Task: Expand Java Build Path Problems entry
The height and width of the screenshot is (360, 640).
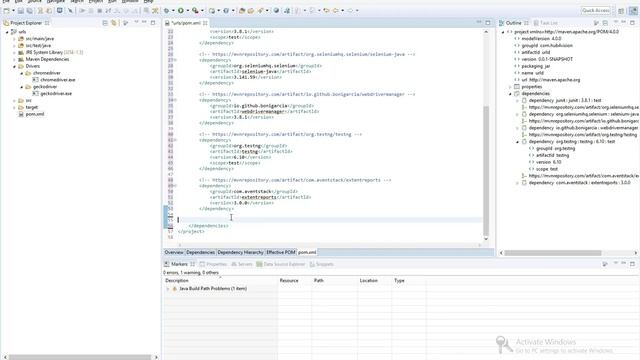Action: [x=167, y=289]
